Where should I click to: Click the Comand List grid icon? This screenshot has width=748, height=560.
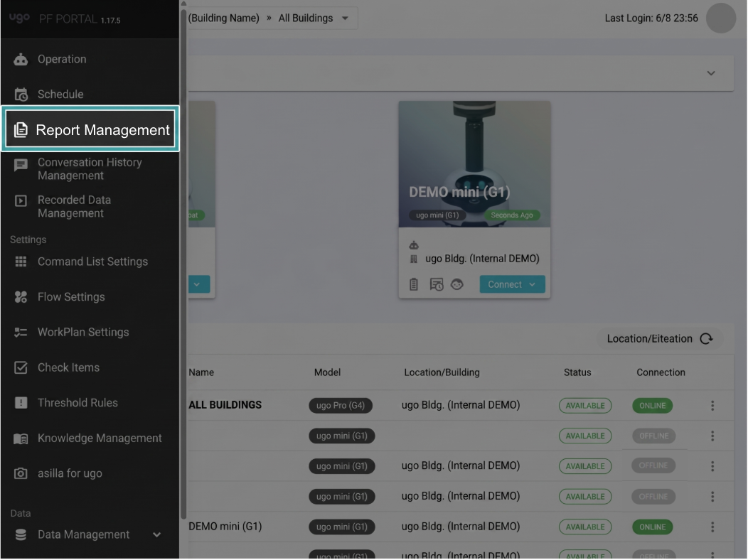tap(21, 262)
